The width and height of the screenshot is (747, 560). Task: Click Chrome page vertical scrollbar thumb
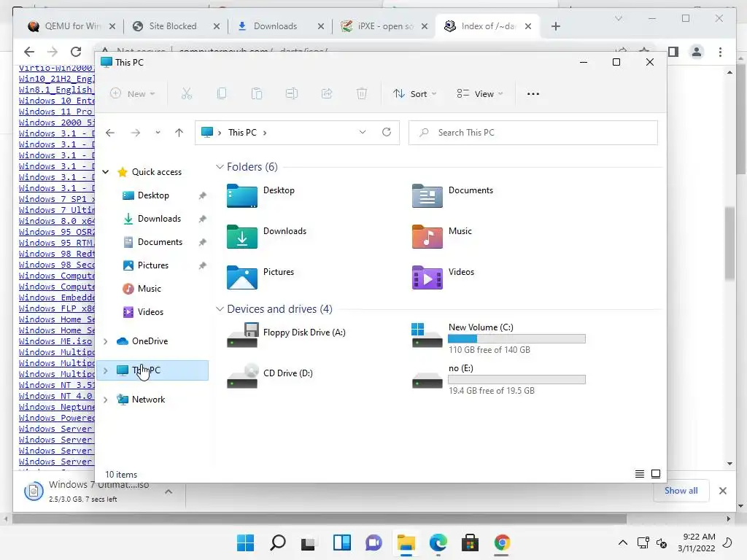729,244
